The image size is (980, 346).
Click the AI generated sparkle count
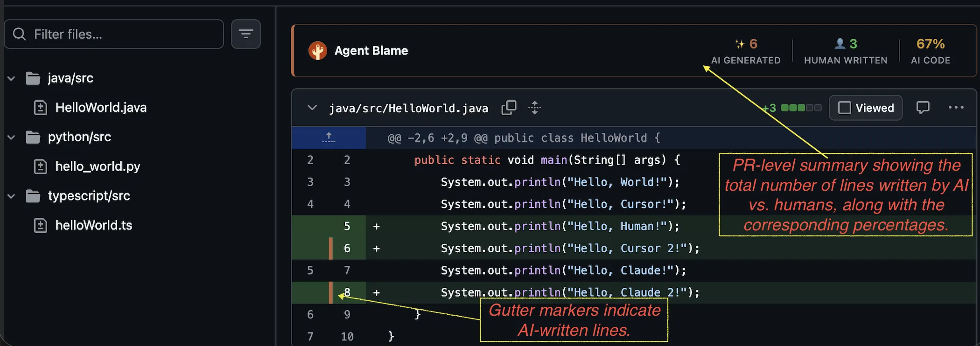pyautogui.click(x=746, y=44)
